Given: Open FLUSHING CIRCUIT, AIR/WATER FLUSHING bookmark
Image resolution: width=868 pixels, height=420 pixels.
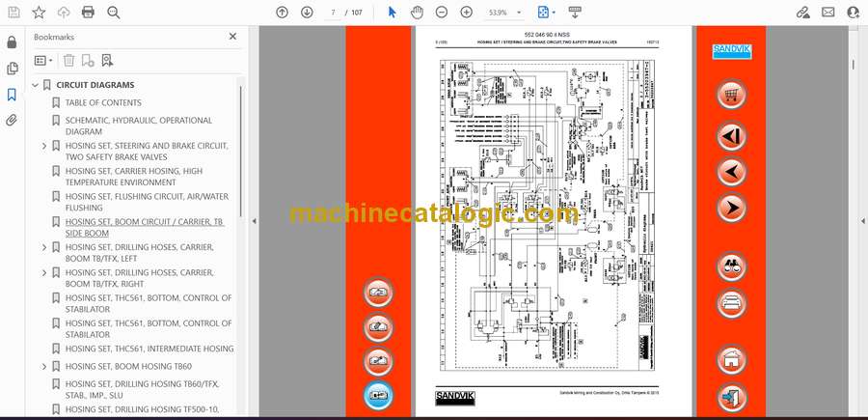Looking at the screenshot, I should 147,202.
